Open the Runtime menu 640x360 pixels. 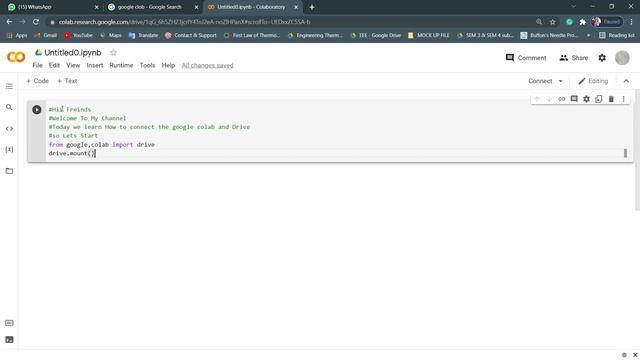[121, 65]
